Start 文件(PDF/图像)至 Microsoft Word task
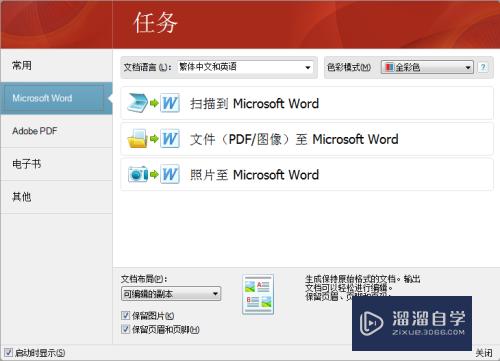The image size is (500, 361). pyautogui.click(x=307, y=139)
